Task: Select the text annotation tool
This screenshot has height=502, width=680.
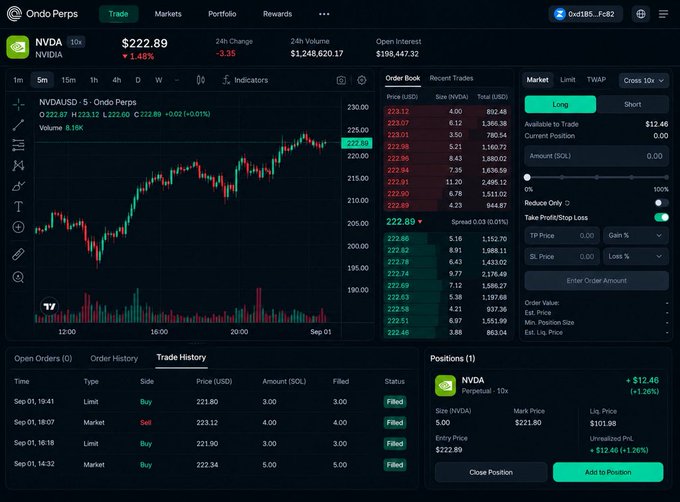Action: point(18,206)
